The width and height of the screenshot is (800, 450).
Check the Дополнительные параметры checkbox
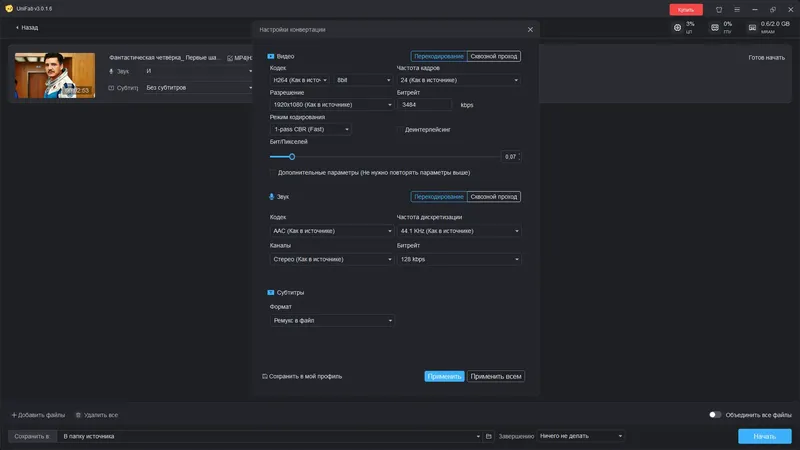pyautogui.click(x=273, y=172)
